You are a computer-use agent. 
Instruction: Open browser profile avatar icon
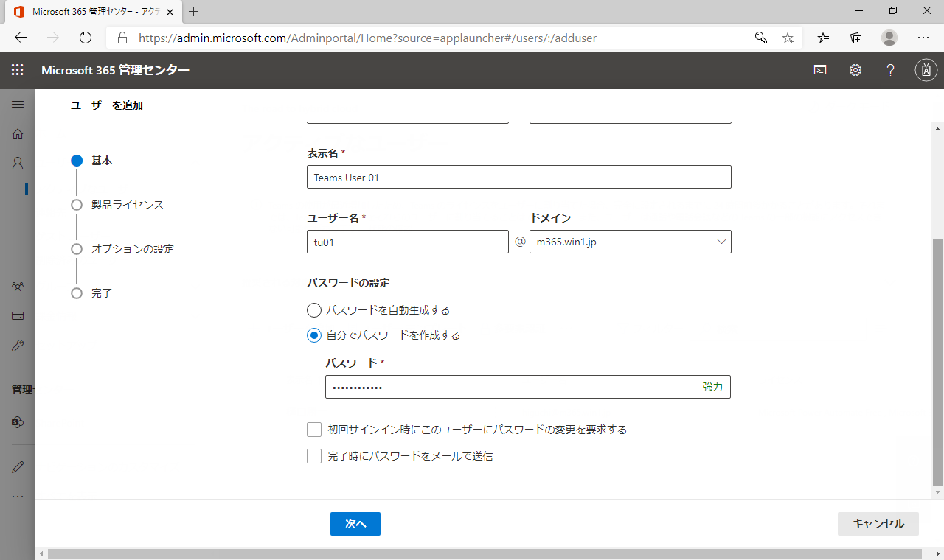click(889, 38)
